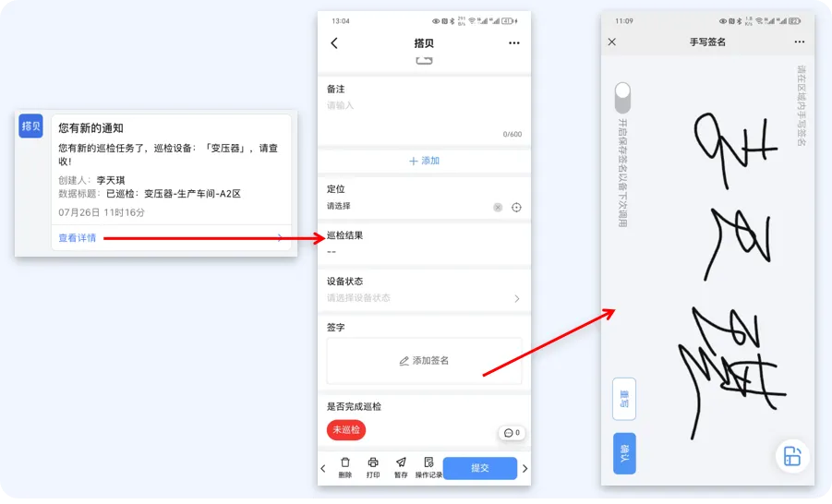Viewport: 832px width, 504px height.
Task: Click the 添加签名 signature box
Action: point(424,361)
